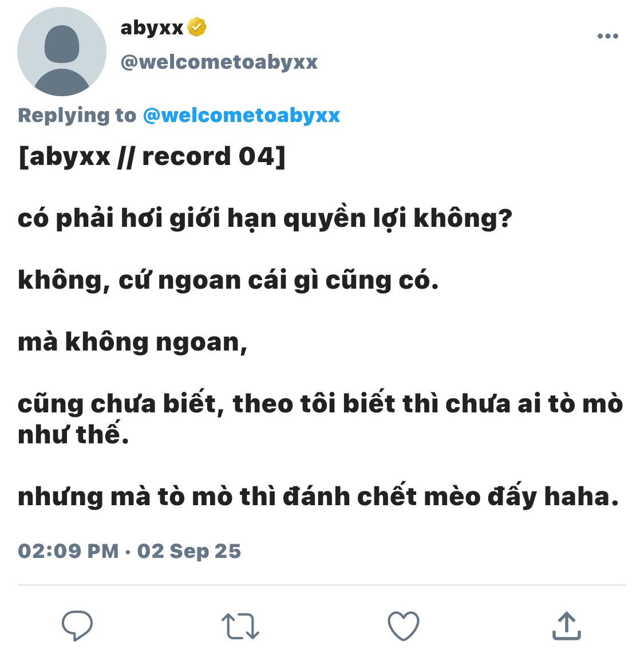Click the line starting 'cũng chưa biết, theo tôi'

click(x=321, y=403)
